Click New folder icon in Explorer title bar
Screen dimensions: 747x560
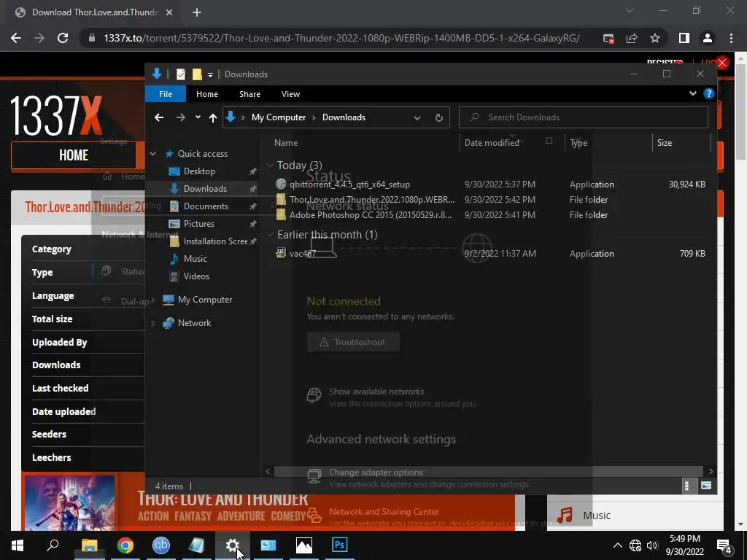point(197,74)
